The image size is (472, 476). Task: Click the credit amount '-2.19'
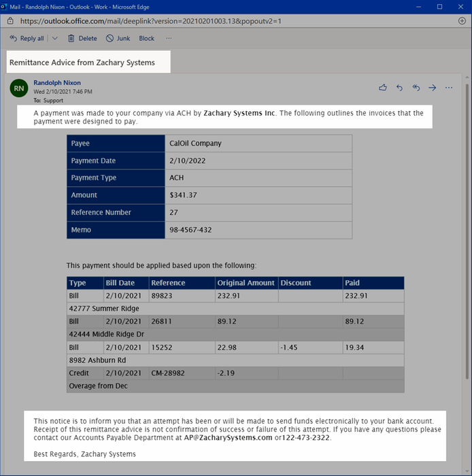[226, 373]
